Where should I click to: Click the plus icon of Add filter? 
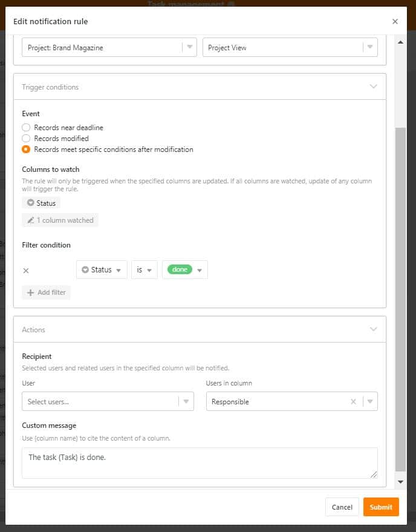click(x=30, y=292)
